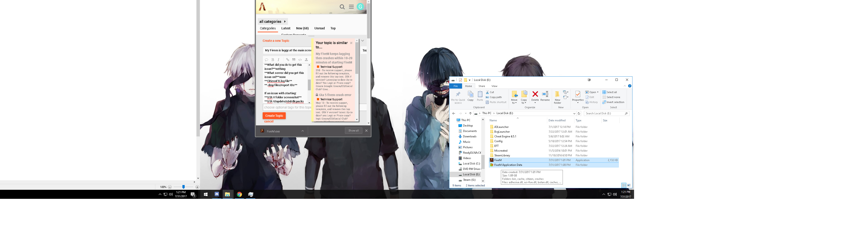Switch to View ribbon tab
This screenshot has width=868, height=244.
pos(494,86)
